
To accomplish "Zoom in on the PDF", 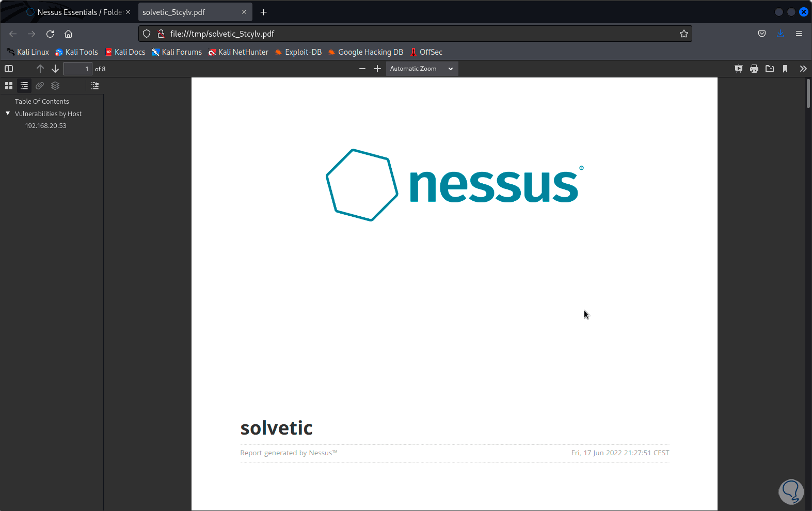I will [x=377, y=69].
